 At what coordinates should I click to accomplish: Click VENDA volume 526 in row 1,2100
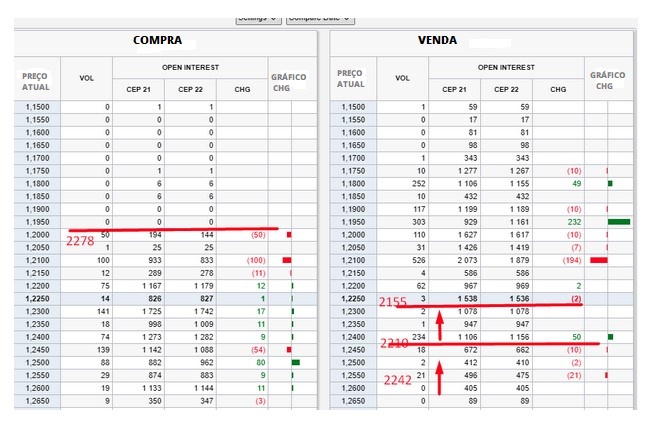click(x=419, y=260)
